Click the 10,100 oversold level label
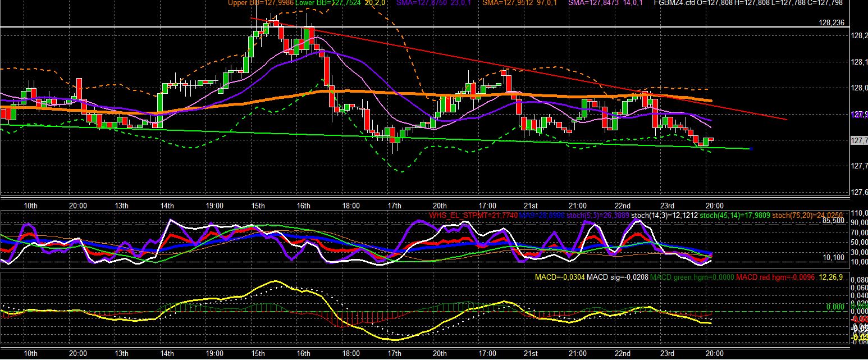This screenshot has width=868, height=360. 834,257
